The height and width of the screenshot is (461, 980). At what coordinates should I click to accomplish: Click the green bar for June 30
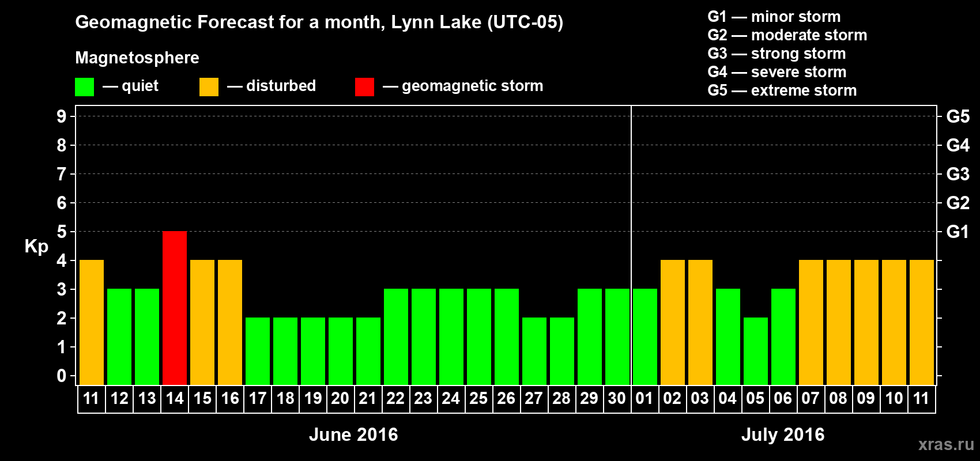[x=617, y=337]
